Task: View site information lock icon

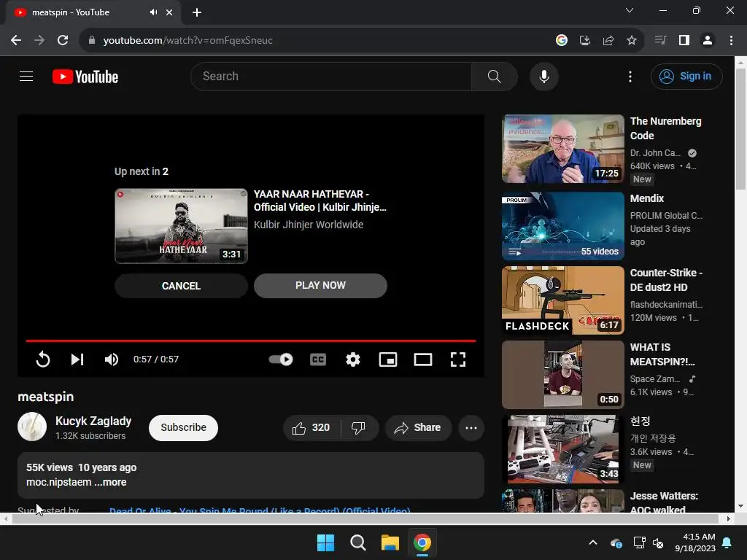Action: [92, 41]
